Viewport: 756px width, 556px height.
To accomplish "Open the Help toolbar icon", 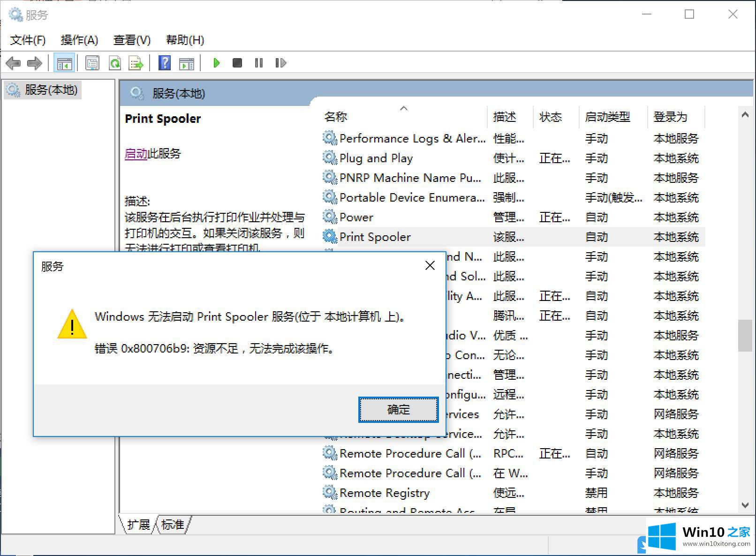I will [x=165, y=63].
